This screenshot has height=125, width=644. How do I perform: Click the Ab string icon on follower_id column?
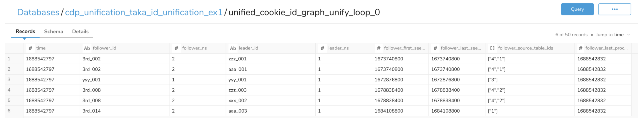(87, 48)
